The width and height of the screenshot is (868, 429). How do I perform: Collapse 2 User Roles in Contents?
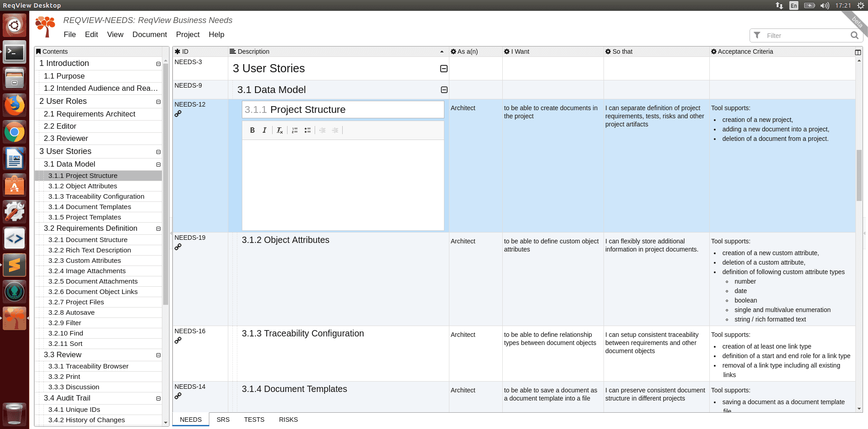pos(158,102)
